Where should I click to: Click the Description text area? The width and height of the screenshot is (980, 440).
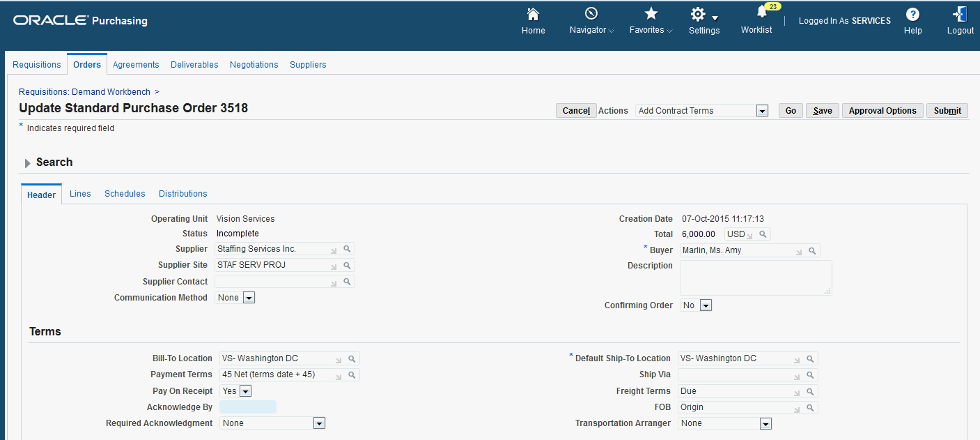pos(756,278)
